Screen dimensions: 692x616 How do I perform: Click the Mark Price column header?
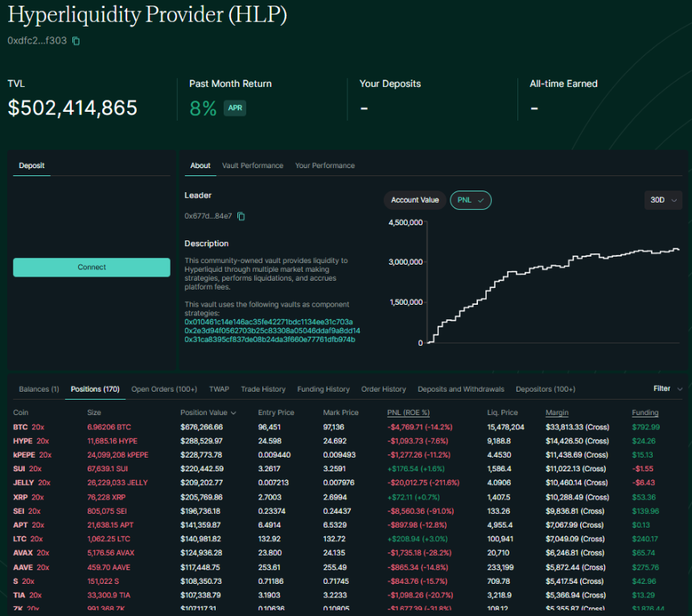coord(340,413)
